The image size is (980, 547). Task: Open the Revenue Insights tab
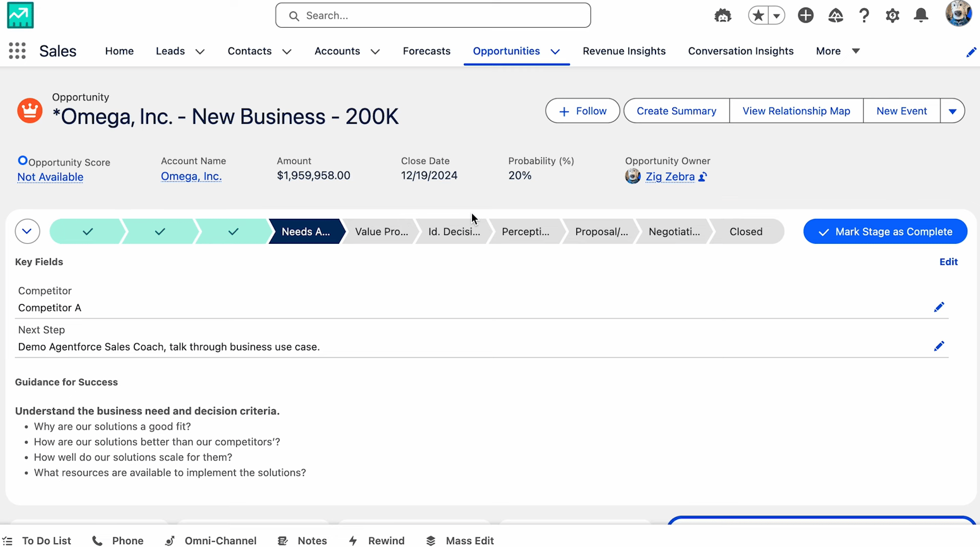point(624,51)
